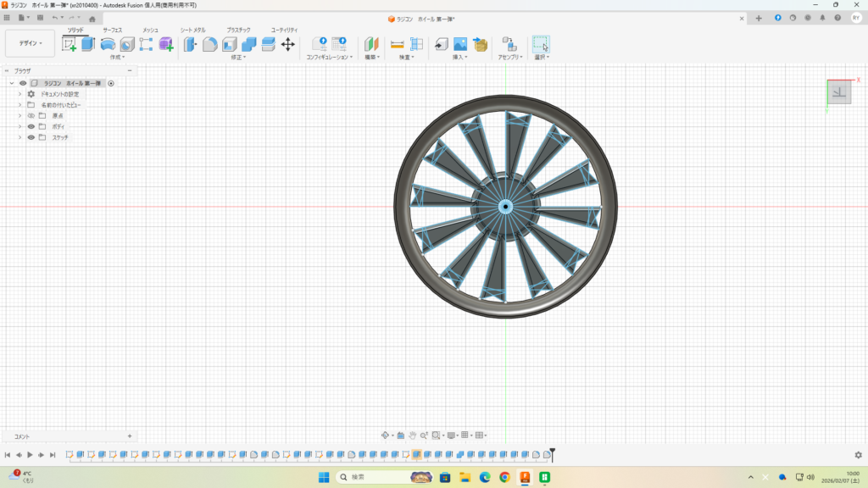Toggle the スケッチ folder visibility eye
This screenshot has width=868, height=488.
tap(31, 137)
